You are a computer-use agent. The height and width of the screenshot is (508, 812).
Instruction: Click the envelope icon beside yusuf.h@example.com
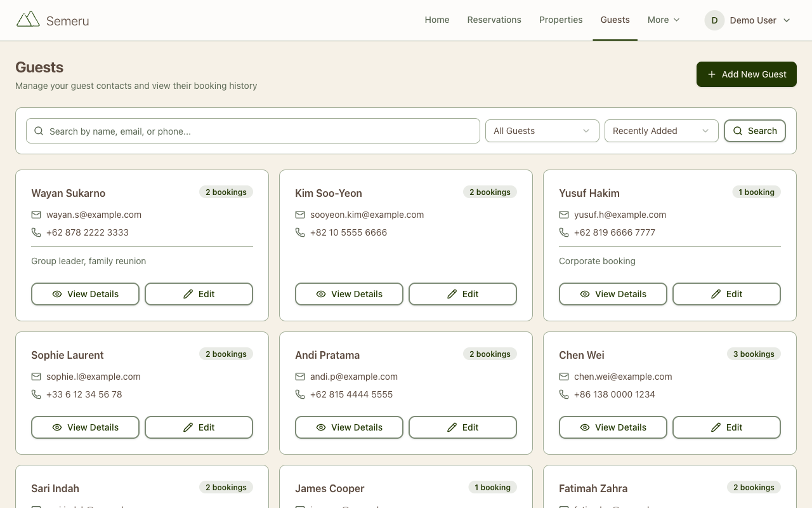coord(564,215)
